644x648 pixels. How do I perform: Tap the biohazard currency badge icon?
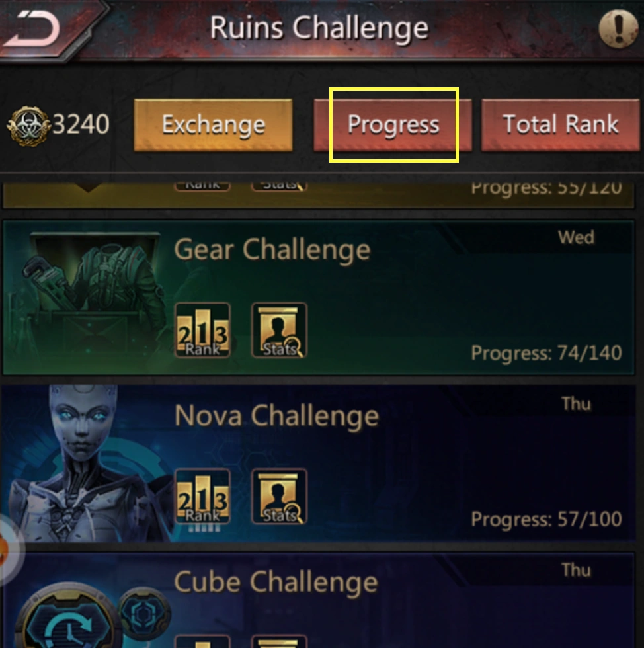tap(28, 126)
